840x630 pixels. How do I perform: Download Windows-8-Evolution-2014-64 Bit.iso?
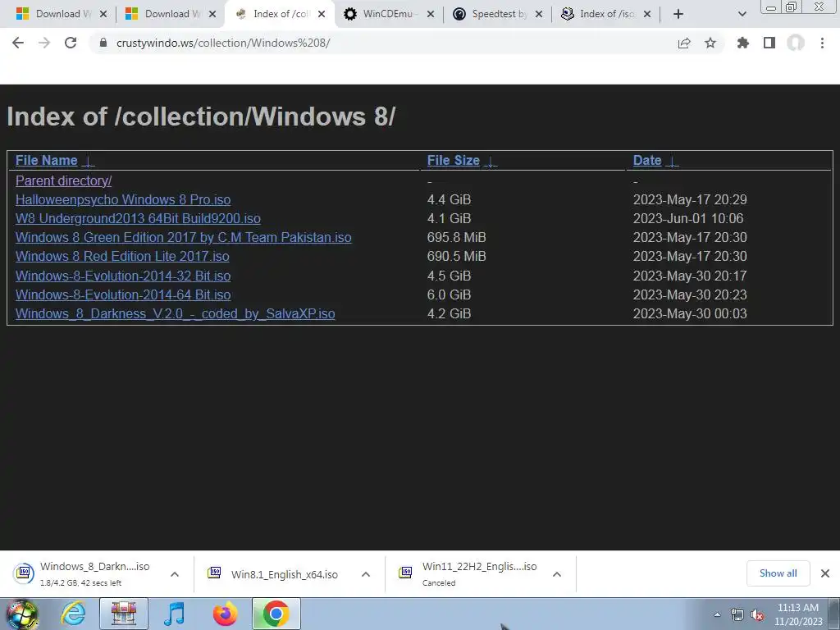[123, 294]
